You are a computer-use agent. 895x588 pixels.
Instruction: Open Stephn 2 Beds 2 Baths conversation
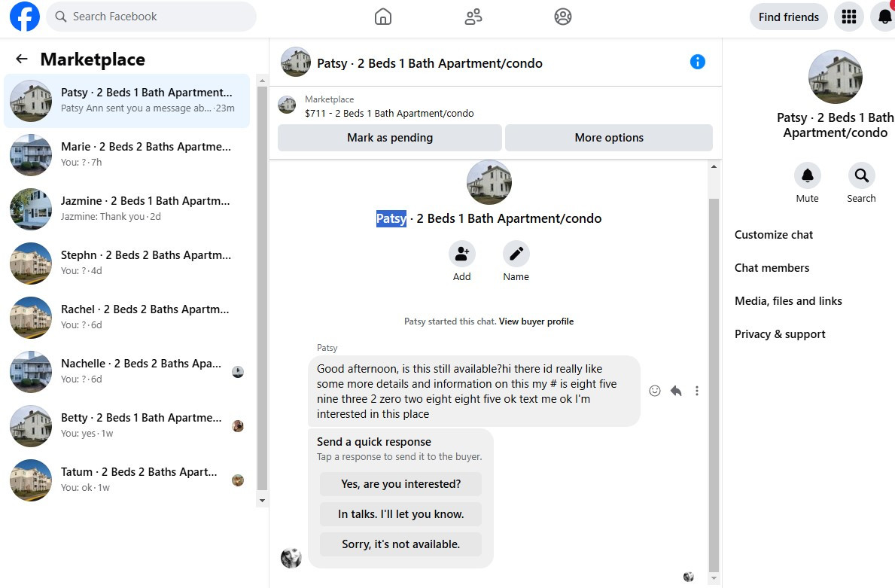pos(126,264)
